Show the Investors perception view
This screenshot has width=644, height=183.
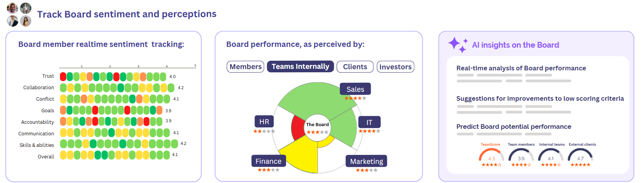[395, 67]
